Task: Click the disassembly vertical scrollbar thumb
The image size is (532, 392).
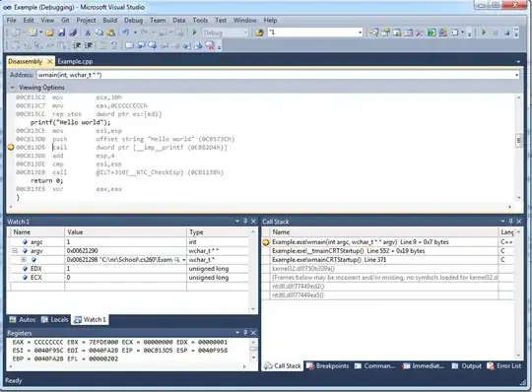Action: (518, 141)
